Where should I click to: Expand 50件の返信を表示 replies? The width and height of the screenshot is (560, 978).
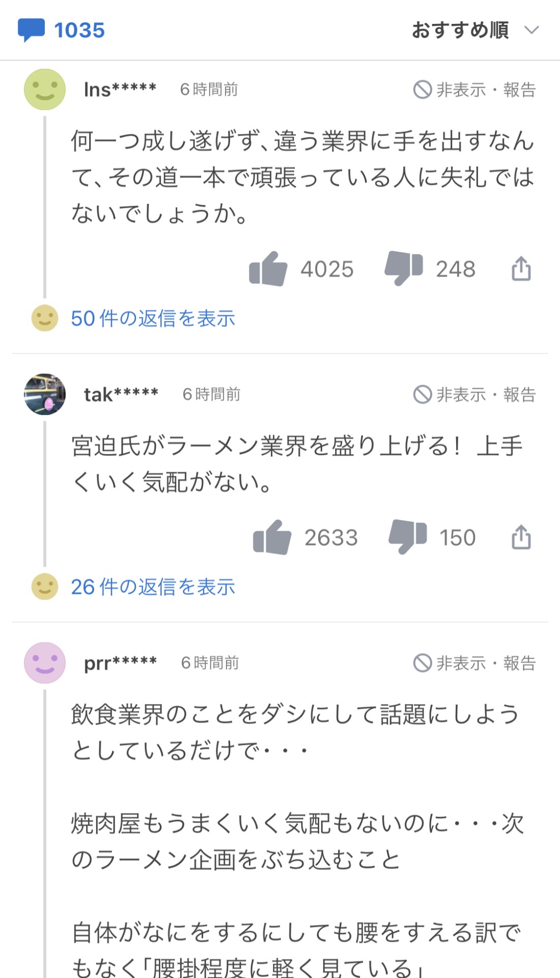pyautogui.click(x=153, y=318)
